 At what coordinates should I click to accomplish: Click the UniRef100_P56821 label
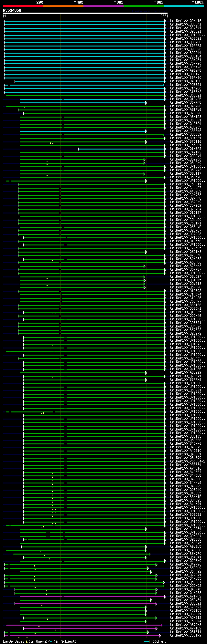tap(186, 85)
